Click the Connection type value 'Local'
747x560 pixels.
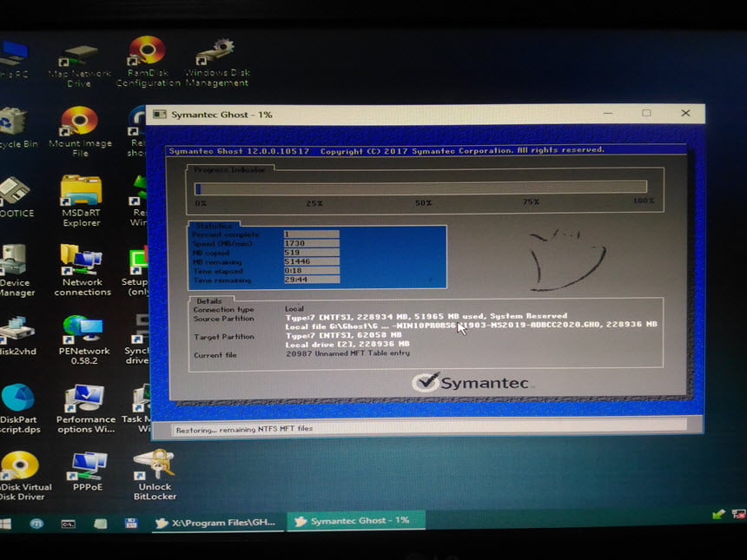[294, 308]
